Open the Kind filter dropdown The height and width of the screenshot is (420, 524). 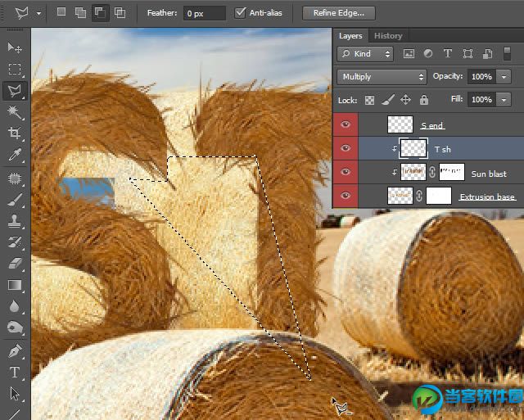[367, 54]
